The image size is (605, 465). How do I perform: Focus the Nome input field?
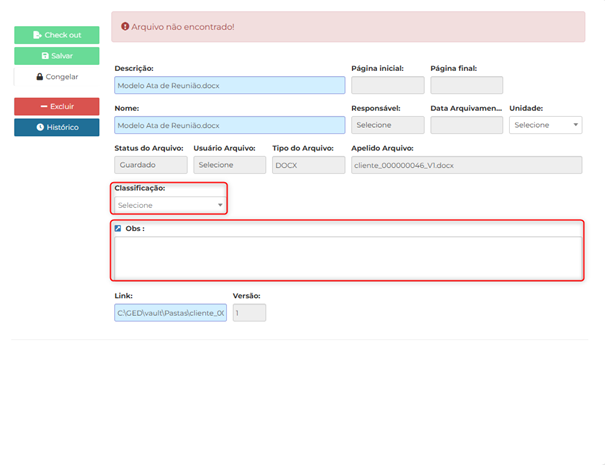(230, 125)
